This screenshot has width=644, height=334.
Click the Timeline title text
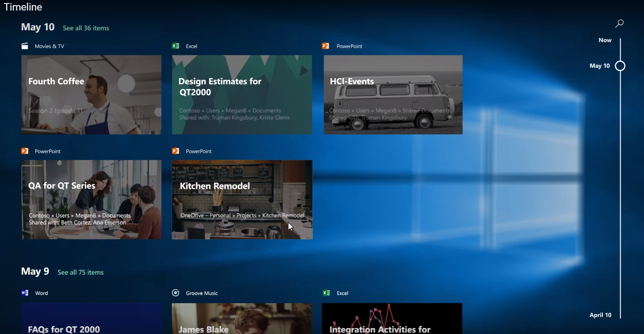pyautogui.click(x=23, y=7)
